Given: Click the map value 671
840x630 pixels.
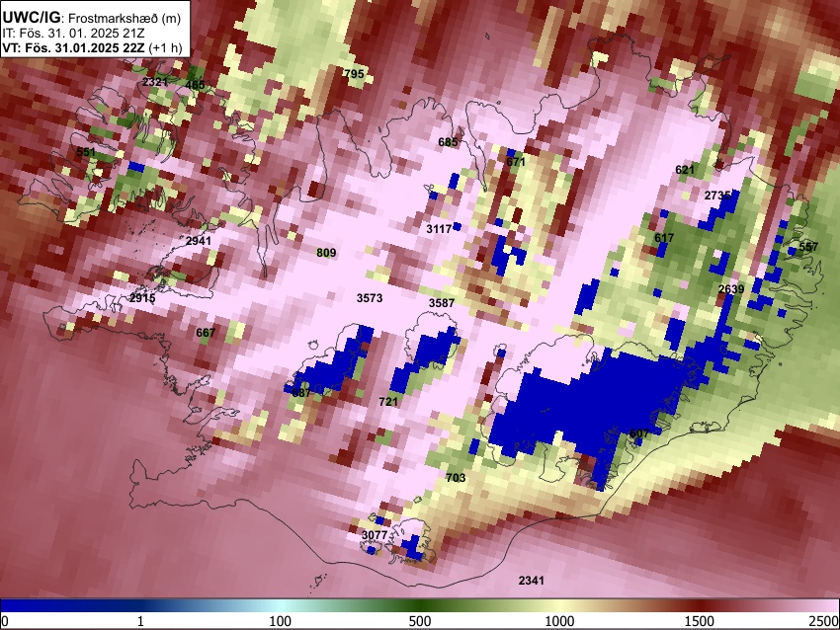Looking at the screenshot, I should (515, 162).
